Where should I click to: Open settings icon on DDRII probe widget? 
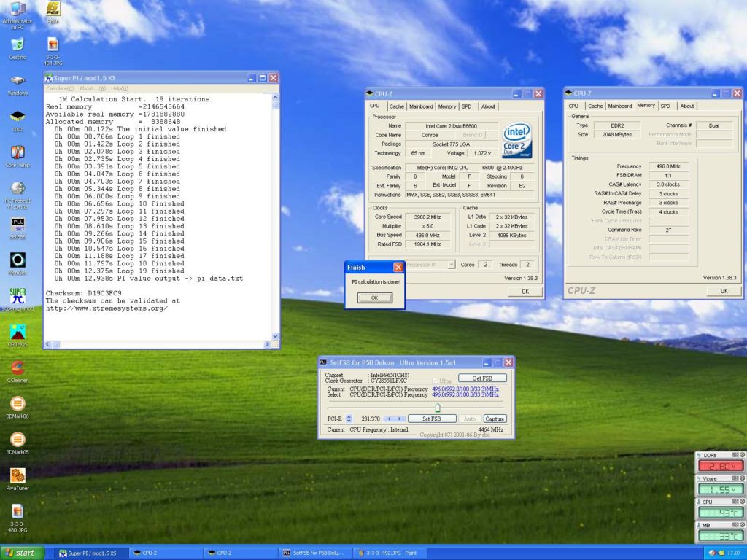coord(734,455)
